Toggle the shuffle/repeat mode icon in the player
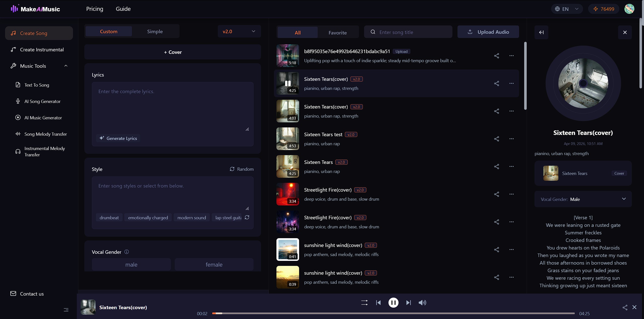 coord(364,302)
